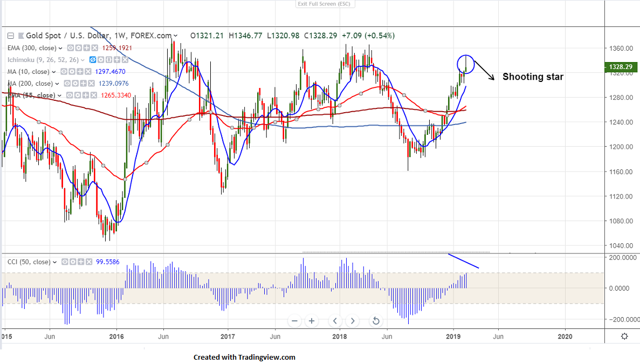Open settings for EMA (300, close)
Screen dimensions: 640x364
pos(78,48)
